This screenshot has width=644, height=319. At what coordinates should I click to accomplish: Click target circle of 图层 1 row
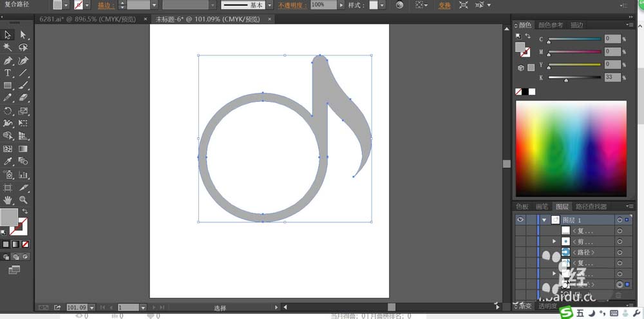tap(620, 220)
